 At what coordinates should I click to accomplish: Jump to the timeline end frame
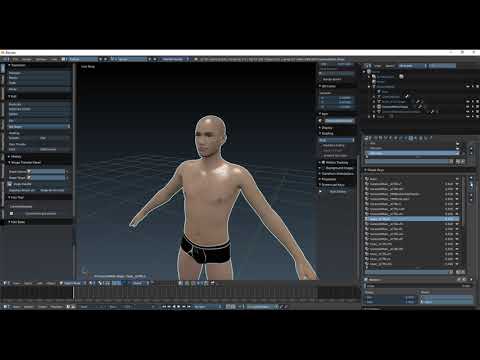(189, 306)
